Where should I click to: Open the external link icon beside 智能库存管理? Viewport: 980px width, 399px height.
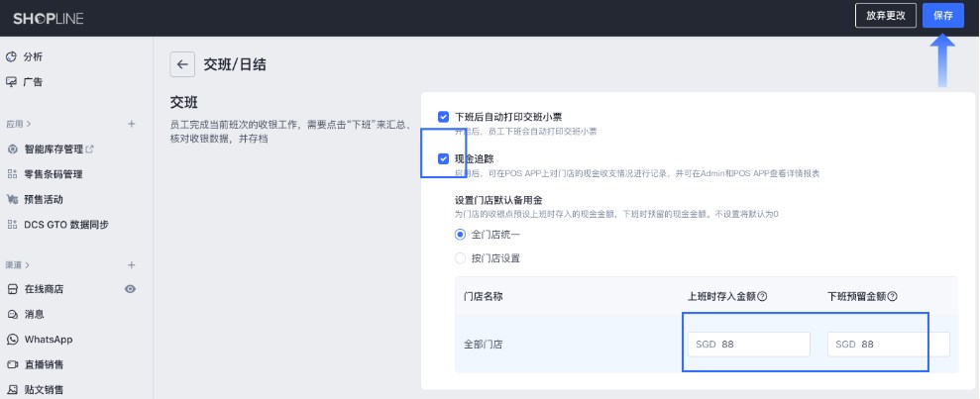coord(90,150)
